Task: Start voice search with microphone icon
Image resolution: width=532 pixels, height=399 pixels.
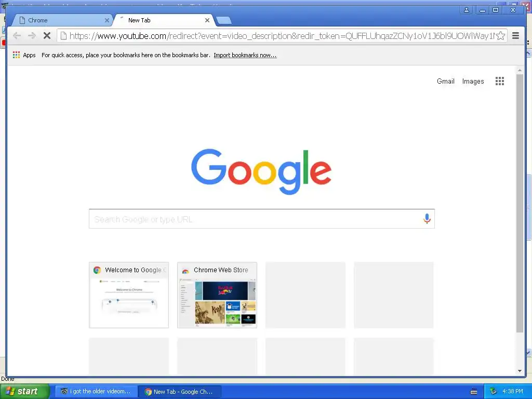Action: (x=427, y=219)
